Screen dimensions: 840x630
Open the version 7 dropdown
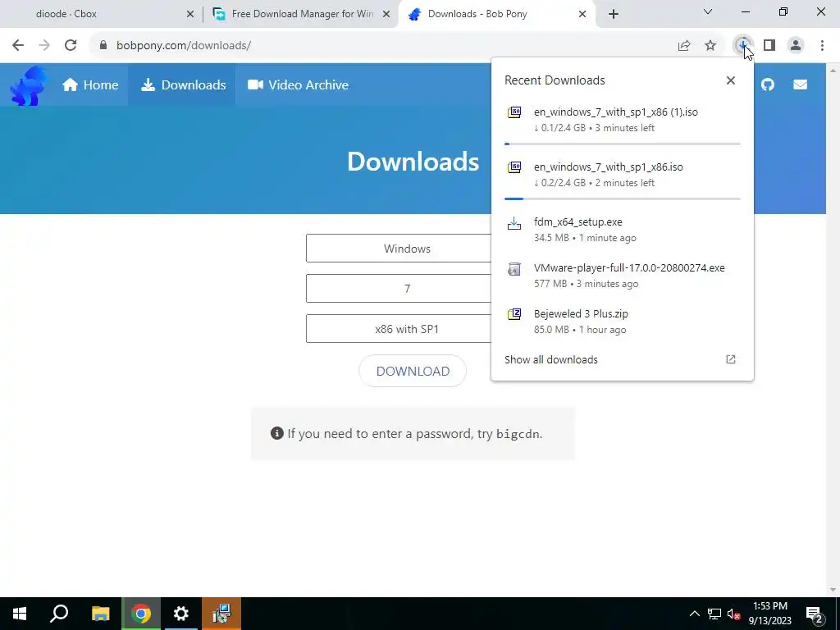click(x=407, y=288)
